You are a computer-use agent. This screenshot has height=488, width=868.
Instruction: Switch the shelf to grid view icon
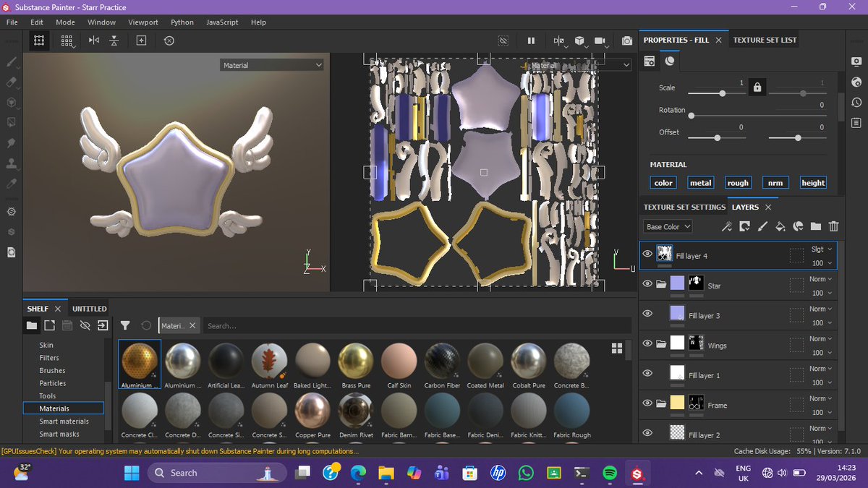pos(617,348)
